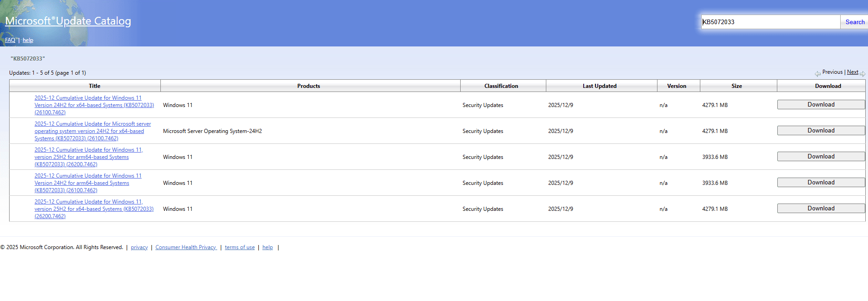868x301 pixels.
Task: Download the Windows 11 24H2 arm64 update
Action: coord(821,182)
